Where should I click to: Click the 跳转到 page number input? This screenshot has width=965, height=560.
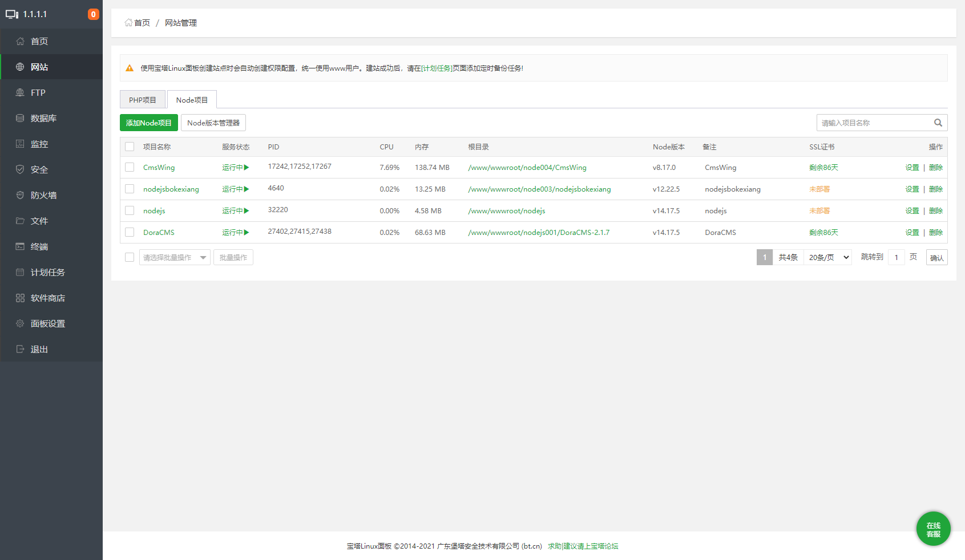(896, 257)
